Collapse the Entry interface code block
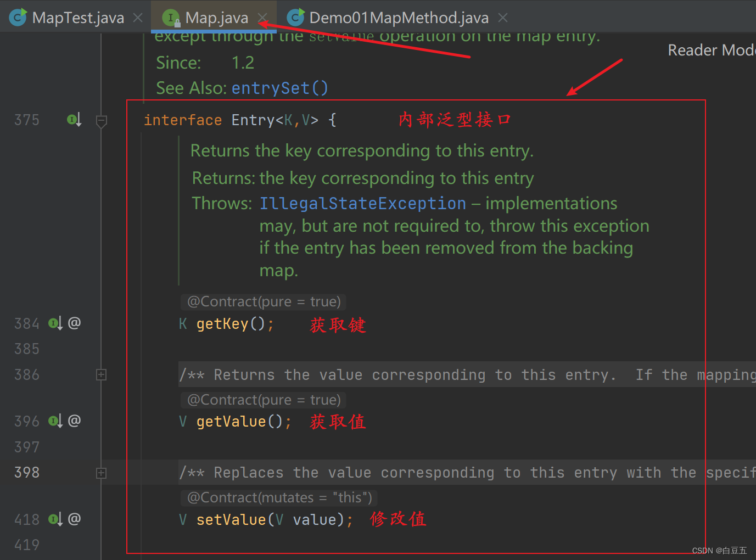 (102, 120)
